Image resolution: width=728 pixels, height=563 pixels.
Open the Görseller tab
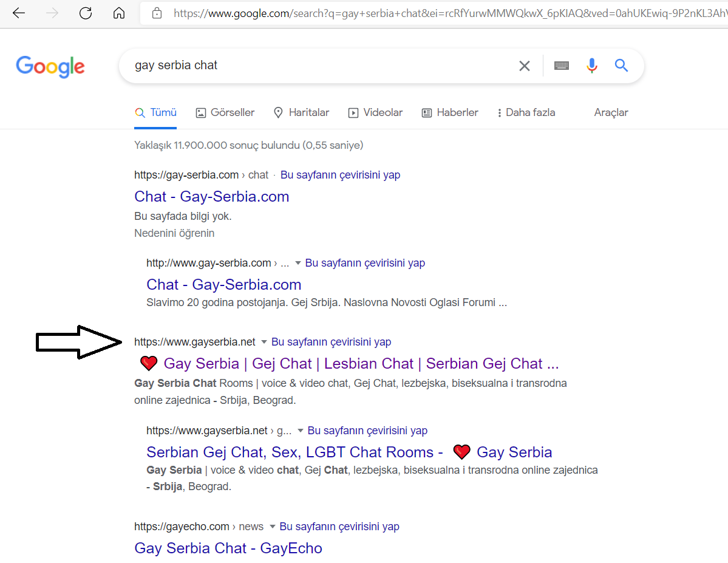pos(225,112)
